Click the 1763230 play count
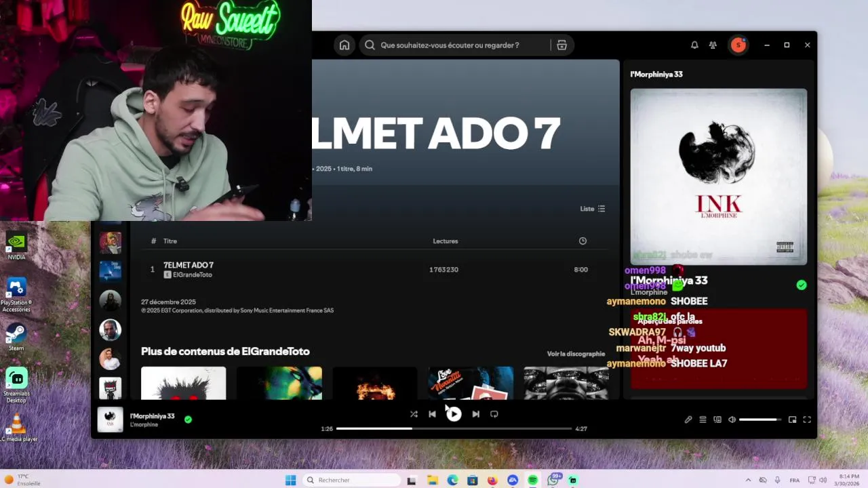This screenshot has width=868, height=488. 443,270
